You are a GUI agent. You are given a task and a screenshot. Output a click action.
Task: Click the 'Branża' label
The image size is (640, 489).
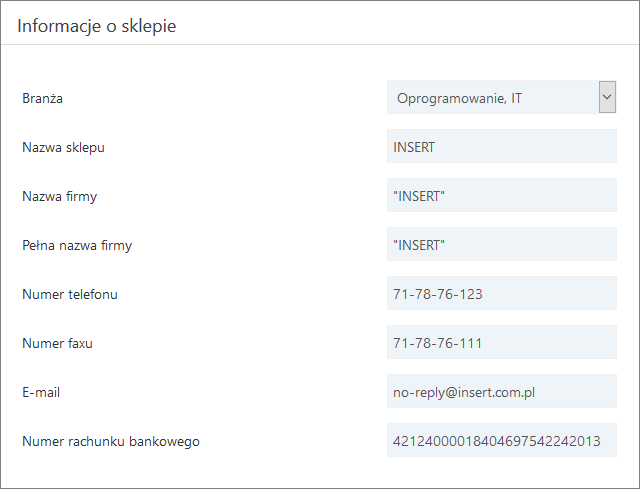click(42, 98)
